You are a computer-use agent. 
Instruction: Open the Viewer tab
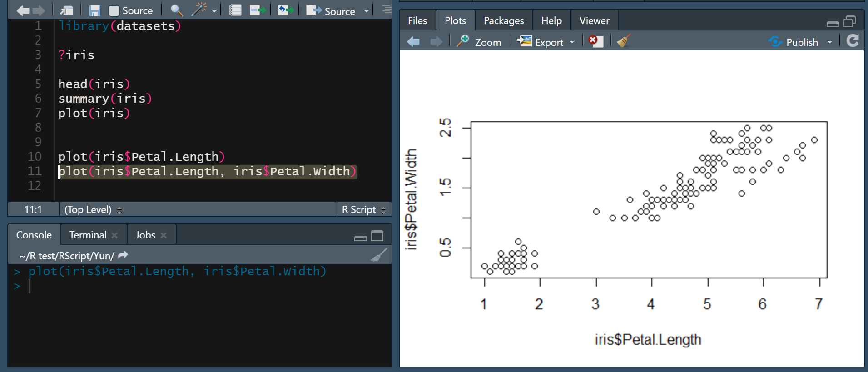pos(594,20)
